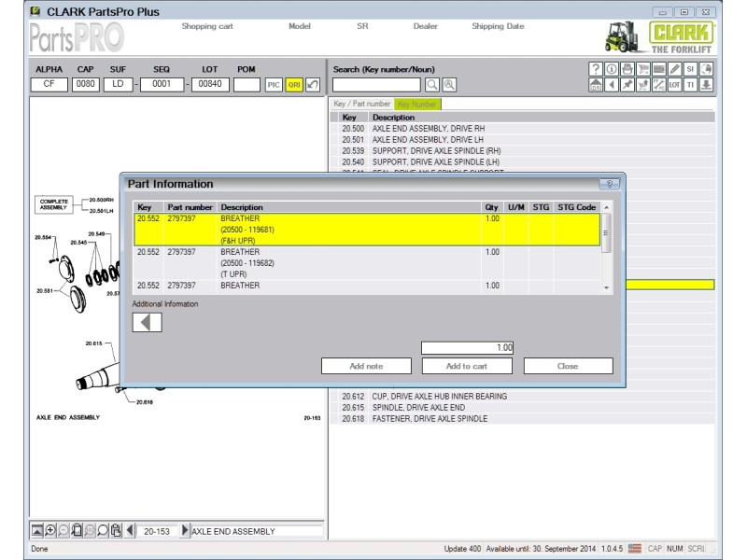
Task: Click the TI toolbar button
Action: click(x=690, y=85)
